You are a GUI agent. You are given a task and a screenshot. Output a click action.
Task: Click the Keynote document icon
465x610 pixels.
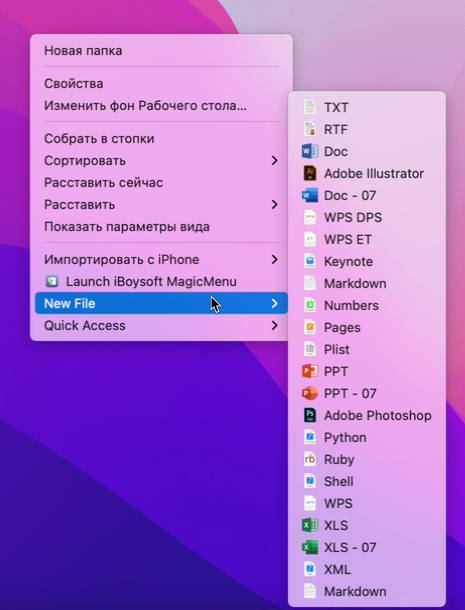[x=310, y=261]
